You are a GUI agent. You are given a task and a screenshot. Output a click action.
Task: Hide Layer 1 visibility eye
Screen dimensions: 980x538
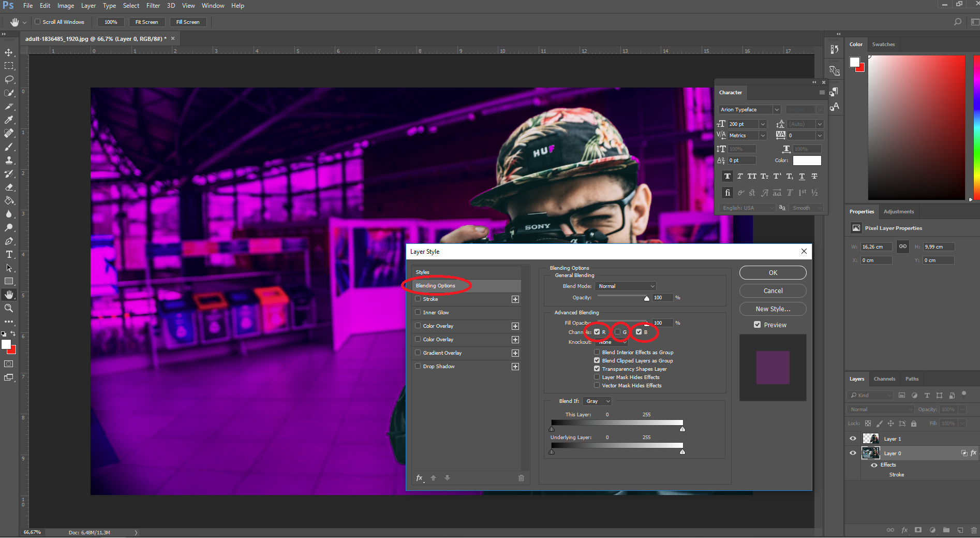click(853, 439)
